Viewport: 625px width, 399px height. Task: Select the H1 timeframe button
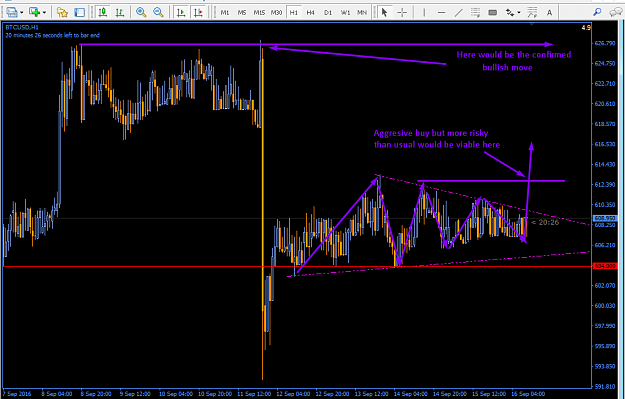point(294,12)
